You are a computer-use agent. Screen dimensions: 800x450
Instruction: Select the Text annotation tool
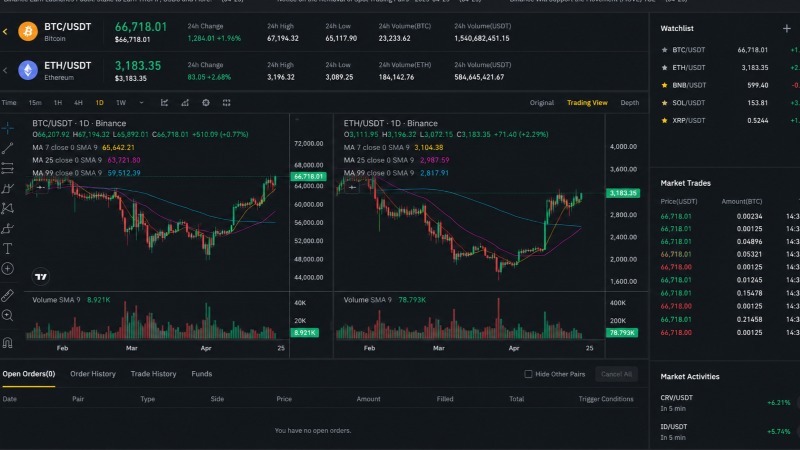(x=8, y=248)
